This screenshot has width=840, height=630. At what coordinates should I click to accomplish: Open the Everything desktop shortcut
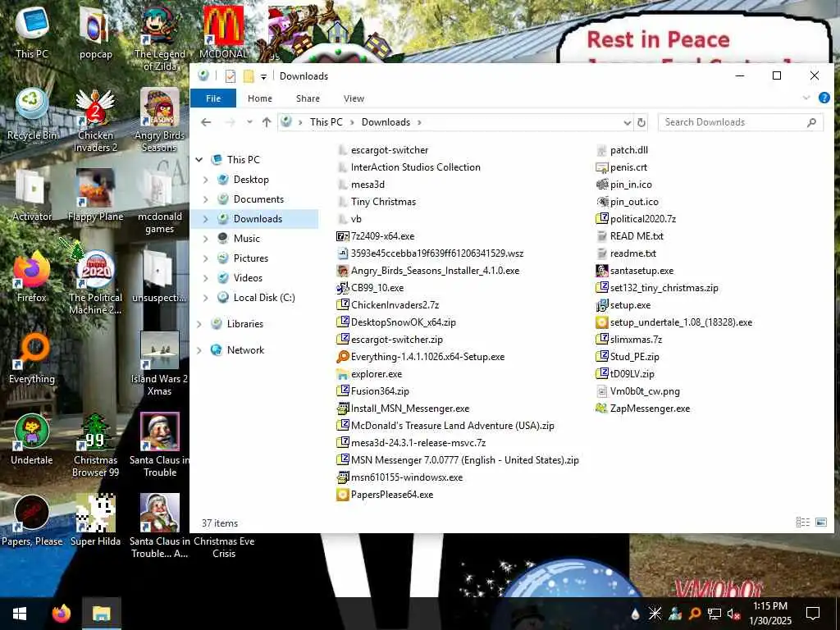pos(32,358)
